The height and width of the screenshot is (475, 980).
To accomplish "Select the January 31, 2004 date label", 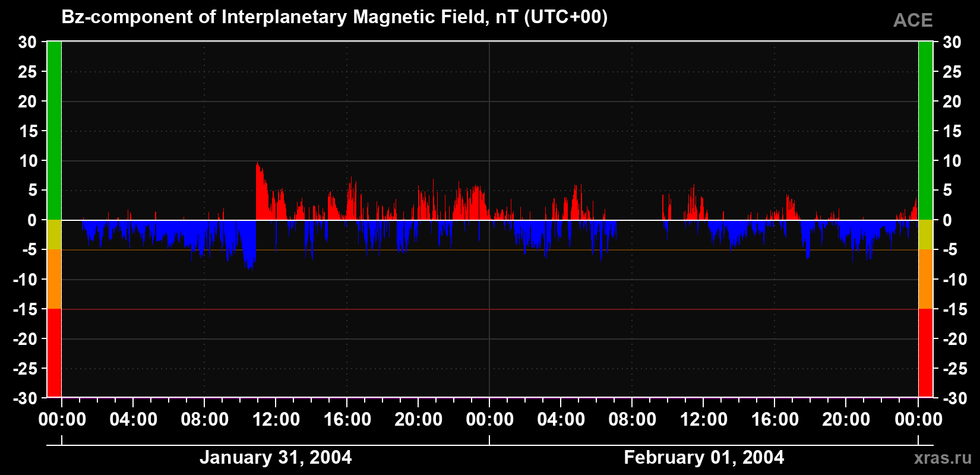I will pyautogui.click(x=276, y=457).
